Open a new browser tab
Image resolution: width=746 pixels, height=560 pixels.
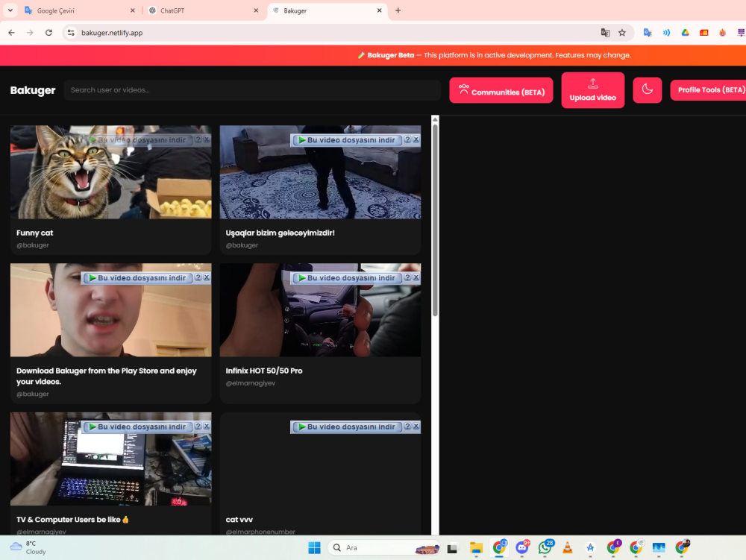(398, 10)
